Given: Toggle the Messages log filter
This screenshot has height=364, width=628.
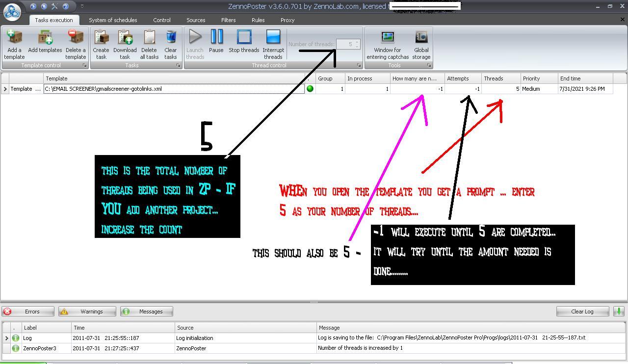Looking at the screenshot, I should (147, 312).
